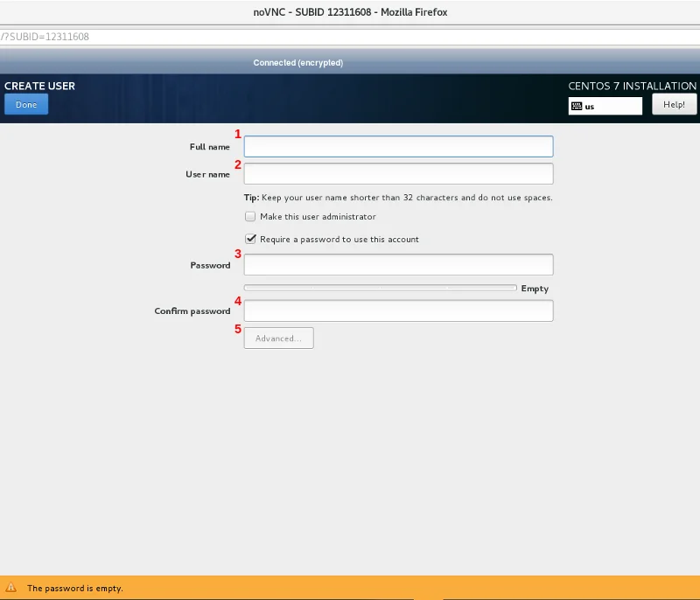The image size is (700, 600).
Task: Click the keyboard layout icon
Action: pyautogui.click(x=577, y=106)
